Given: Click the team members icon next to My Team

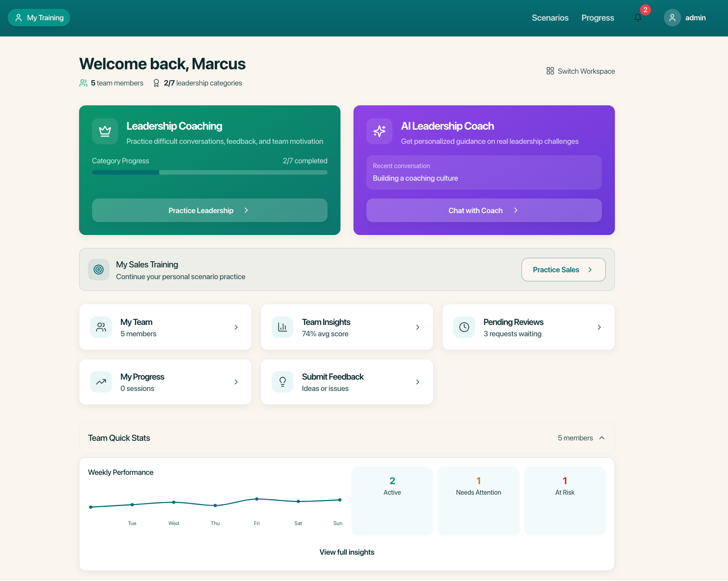Looking at the screenshot, I should coord(101,327).
